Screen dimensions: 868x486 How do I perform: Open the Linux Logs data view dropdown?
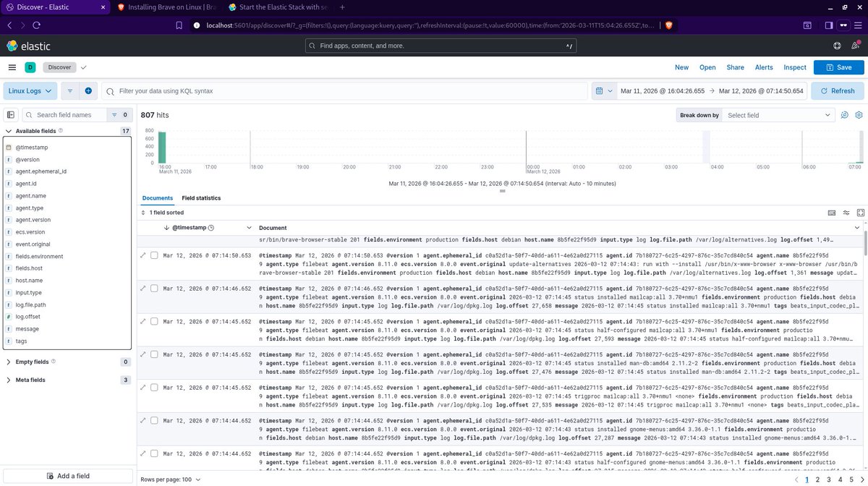pos(30,91)
